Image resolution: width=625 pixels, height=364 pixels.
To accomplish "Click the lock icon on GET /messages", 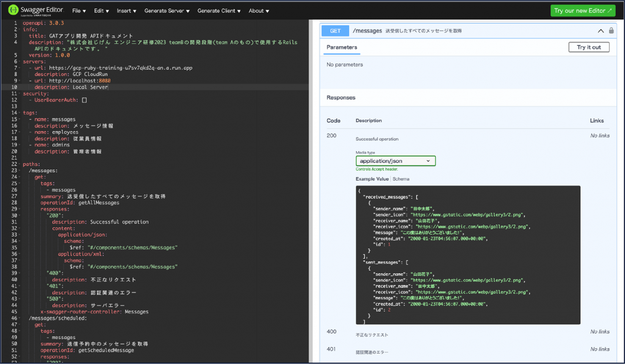I will tap(611, 30).
